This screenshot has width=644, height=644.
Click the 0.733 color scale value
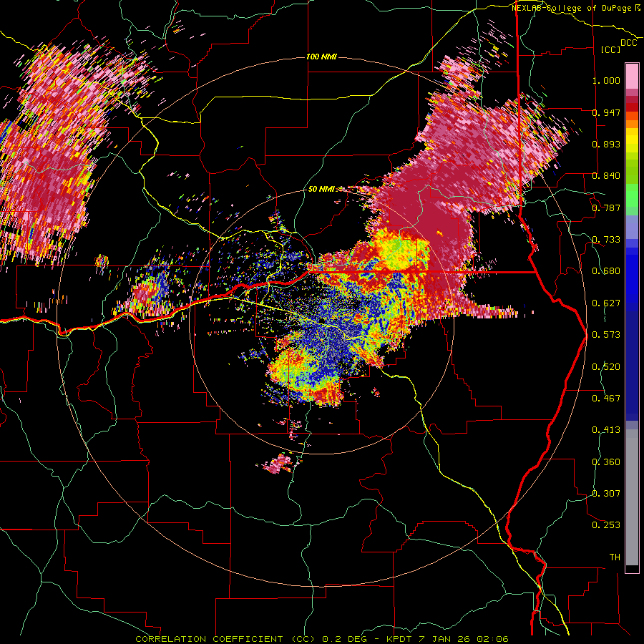pyautogui.click(x=606, y=240)
